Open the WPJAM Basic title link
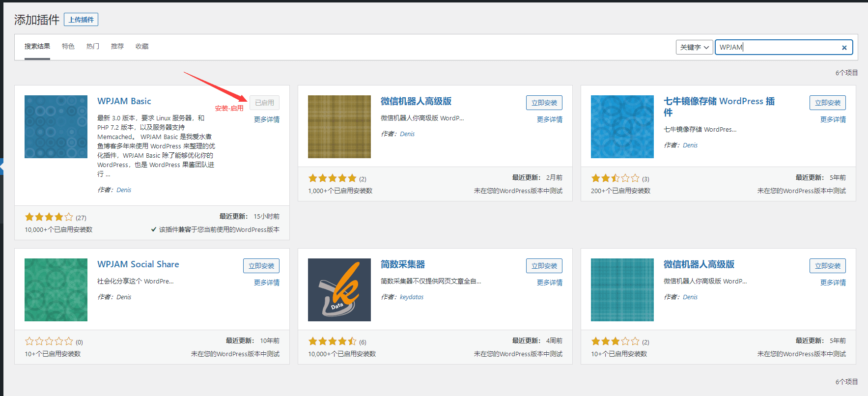The image size is (868, 396). click(124, 101)
